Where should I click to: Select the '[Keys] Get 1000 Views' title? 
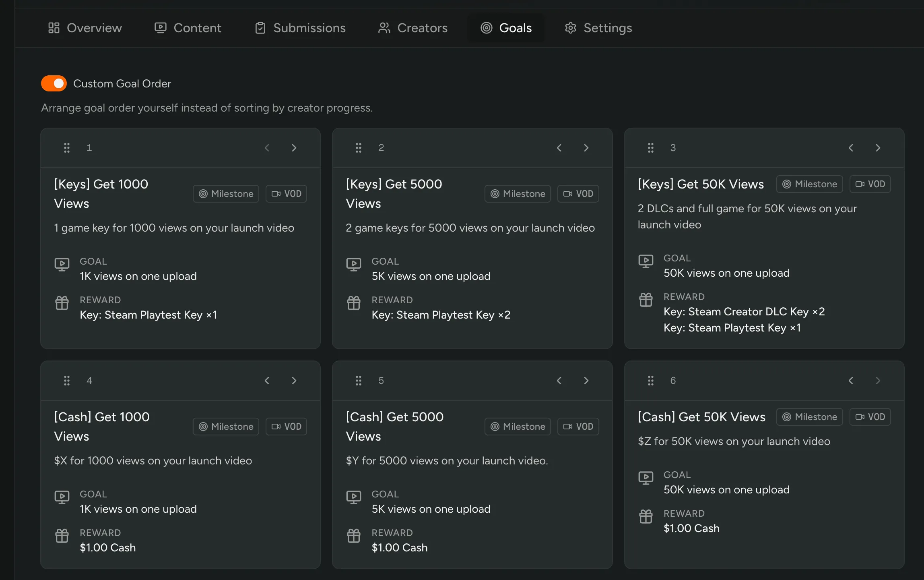point(101,194)
